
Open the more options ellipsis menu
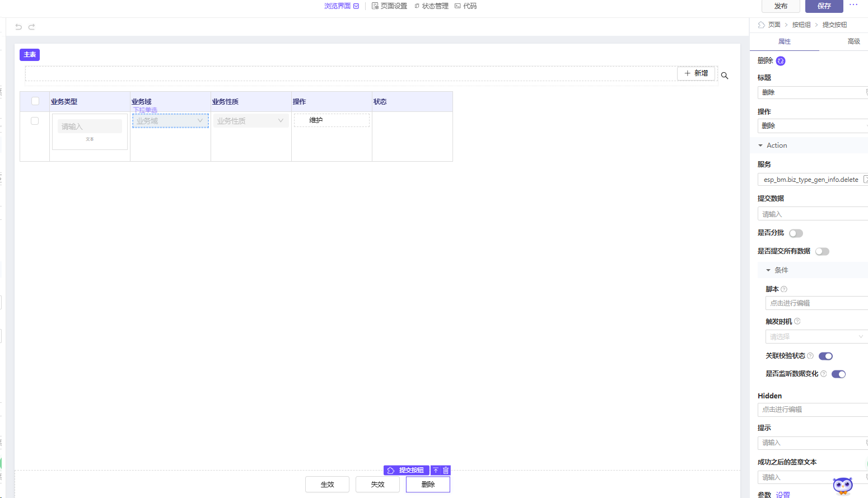(853, 5)
